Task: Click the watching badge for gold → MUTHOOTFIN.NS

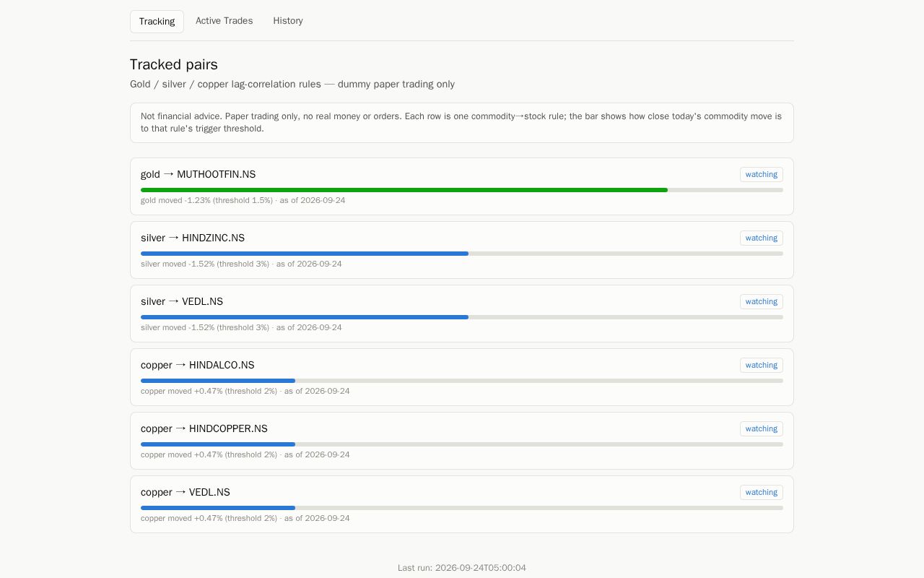Action: (x=762, y=174)
